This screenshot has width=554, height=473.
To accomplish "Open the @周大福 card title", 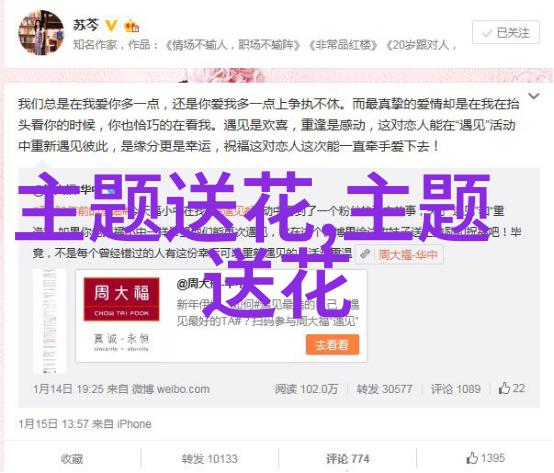I will point(199,284).
